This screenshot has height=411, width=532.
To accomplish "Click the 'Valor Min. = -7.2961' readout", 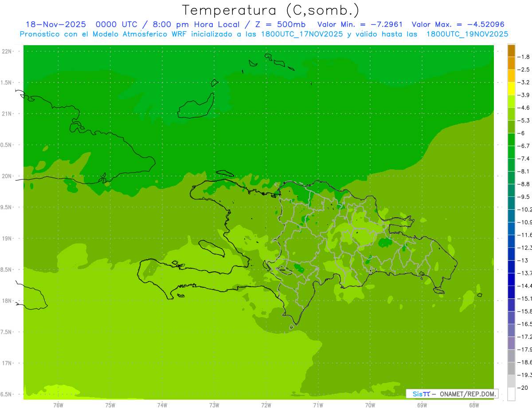I will [x=360, y=25].
